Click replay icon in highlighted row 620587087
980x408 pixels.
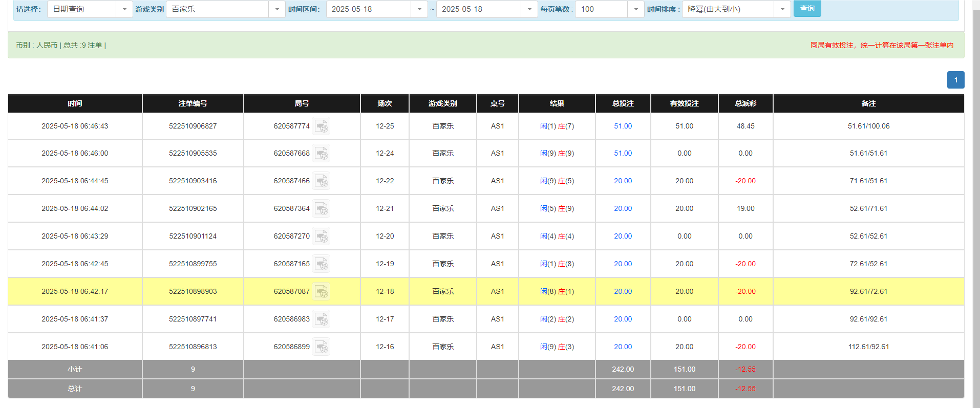(x=321, y=291)
